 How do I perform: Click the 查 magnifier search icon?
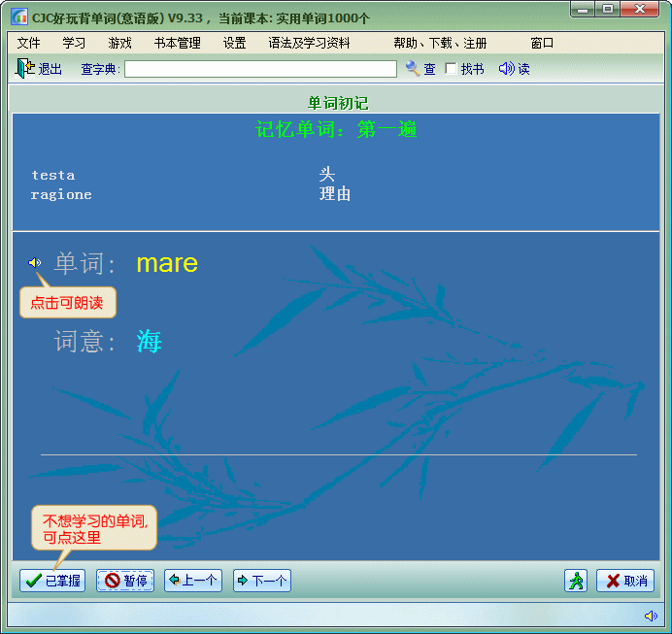pos(414,68)
